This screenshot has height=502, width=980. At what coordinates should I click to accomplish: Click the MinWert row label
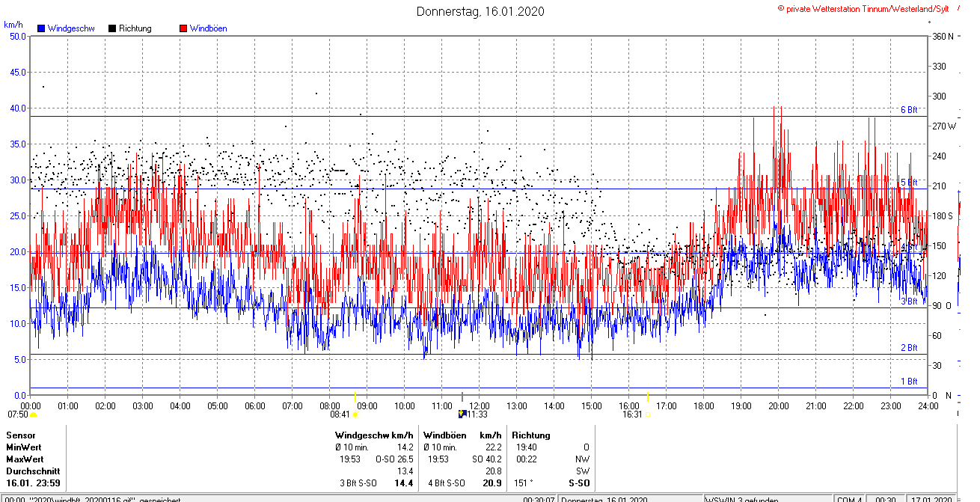[24, 447]
